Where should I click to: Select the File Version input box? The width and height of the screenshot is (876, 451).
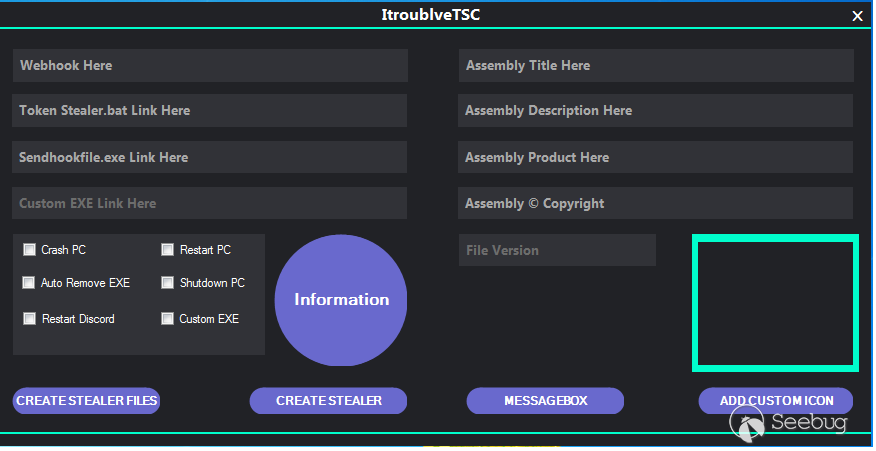click(x=557, y=250)
